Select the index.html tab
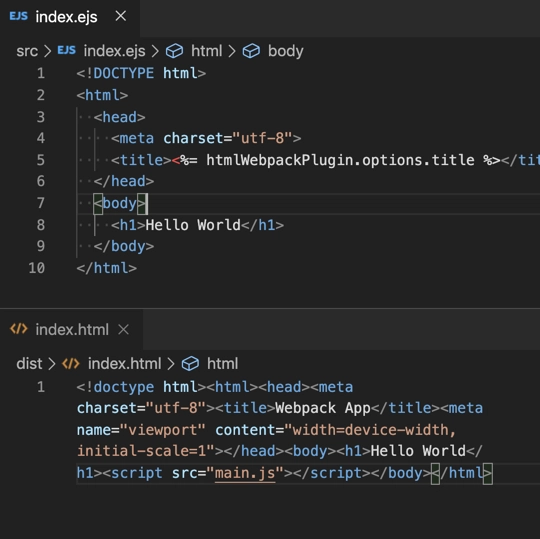This screenshot has height=539, width=540. (x=71, y=330)
